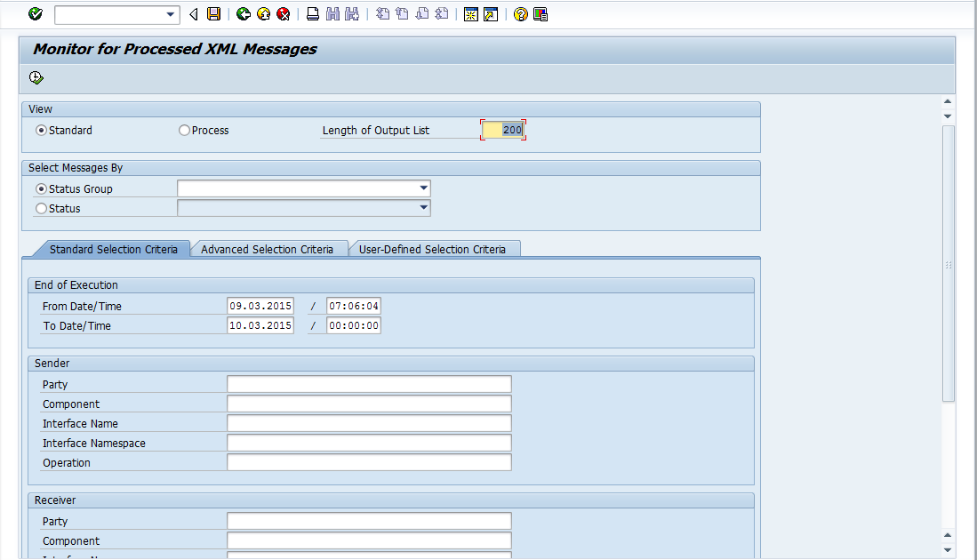Click the Find Next toolbar icon
977x560 pixels.
tap(352, 13)
